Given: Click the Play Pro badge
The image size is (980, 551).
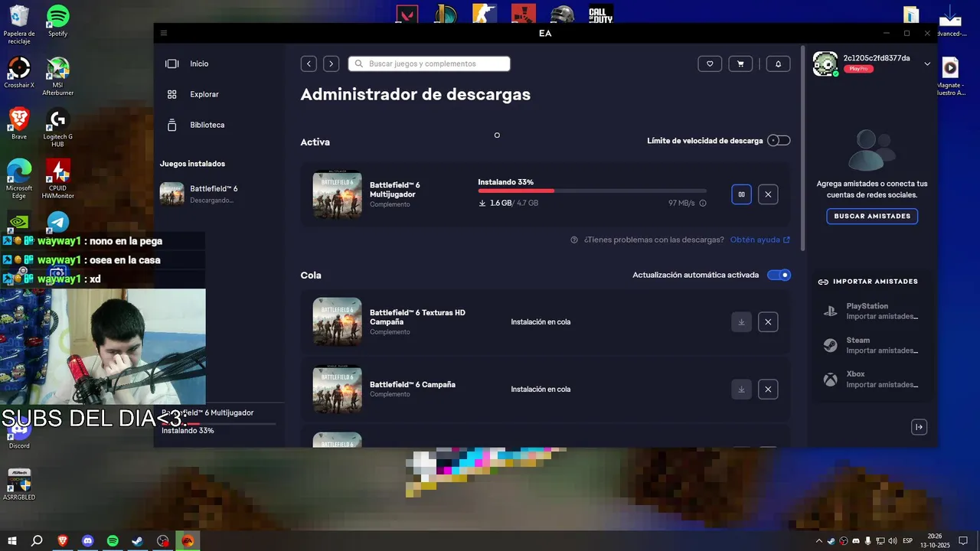Looking at the screenshot, I should pos(858,69).
